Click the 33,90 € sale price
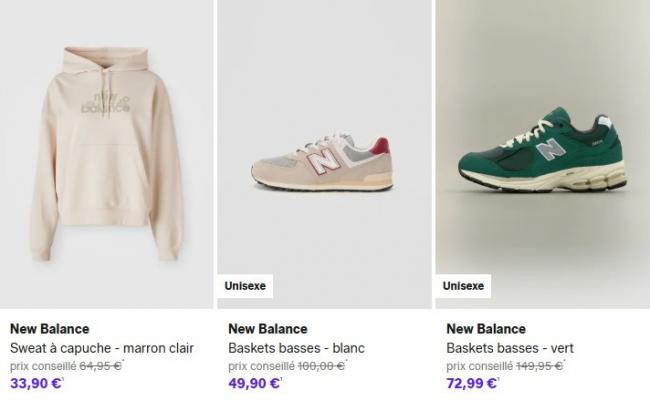Viewport: 650px width, 401px height. 36,383
